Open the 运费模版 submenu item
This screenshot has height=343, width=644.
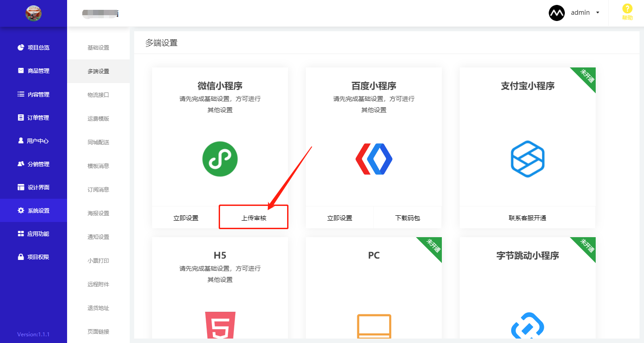[98, 119]
